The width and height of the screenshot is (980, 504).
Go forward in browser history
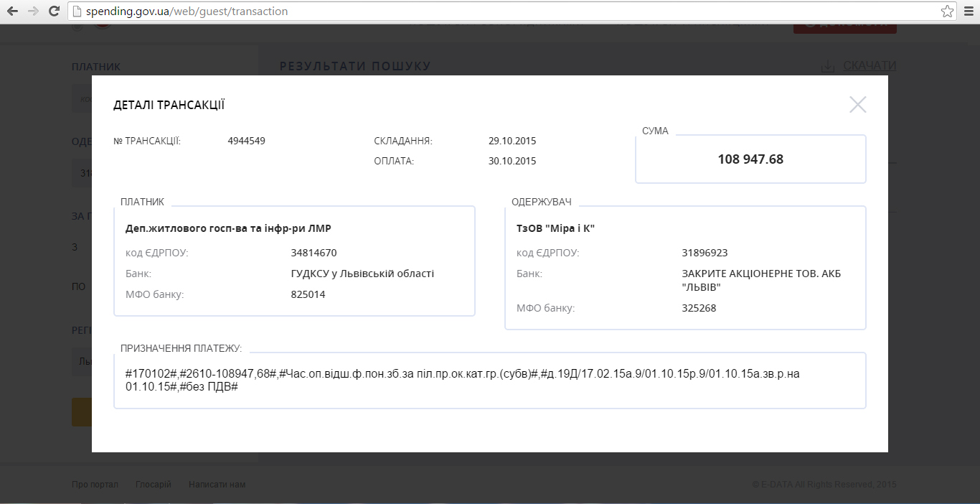(33, 11)
